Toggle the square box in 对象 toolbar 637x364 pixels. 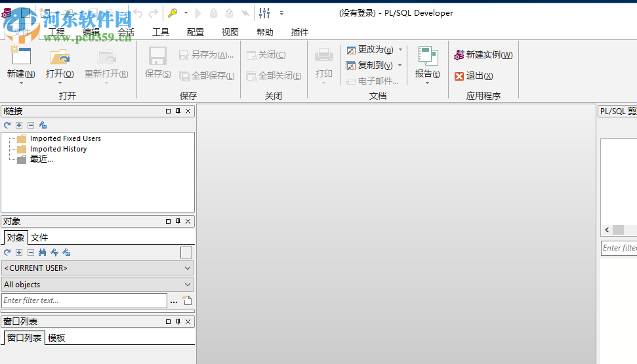(186, 253)
